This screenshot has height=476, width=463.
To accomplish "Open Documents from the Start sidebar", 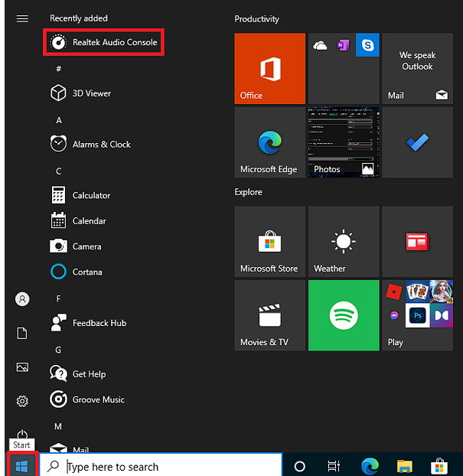I will (22, 333).
